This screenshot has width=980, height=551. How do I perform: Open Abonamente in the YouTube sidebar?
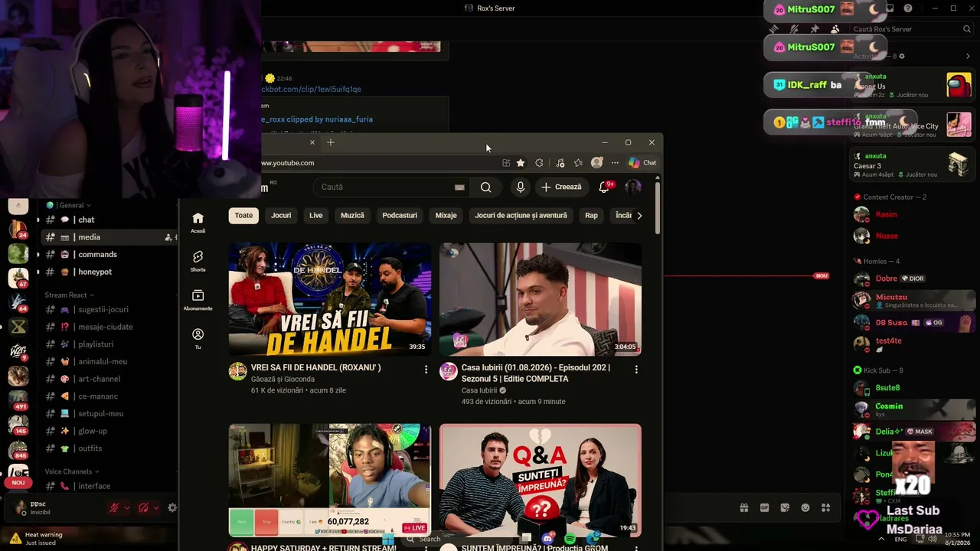(x=198, y=300)
